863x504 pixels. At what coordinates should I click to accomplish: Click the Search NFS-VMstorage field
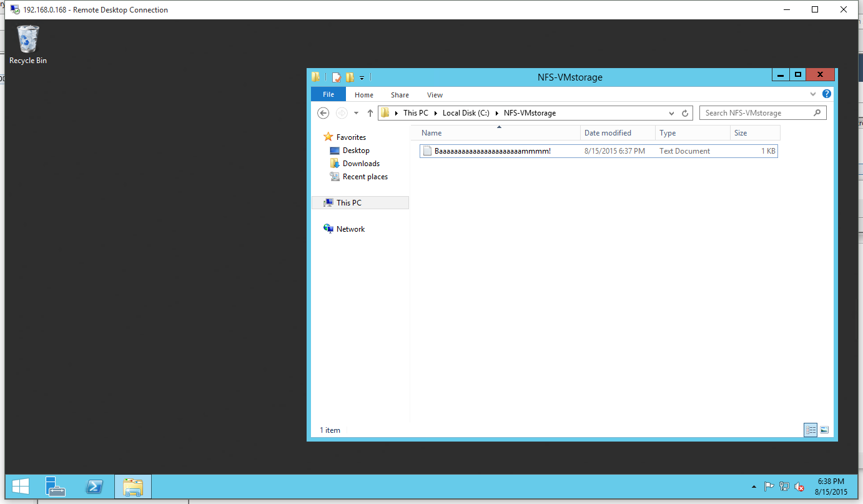pos(756,113)
